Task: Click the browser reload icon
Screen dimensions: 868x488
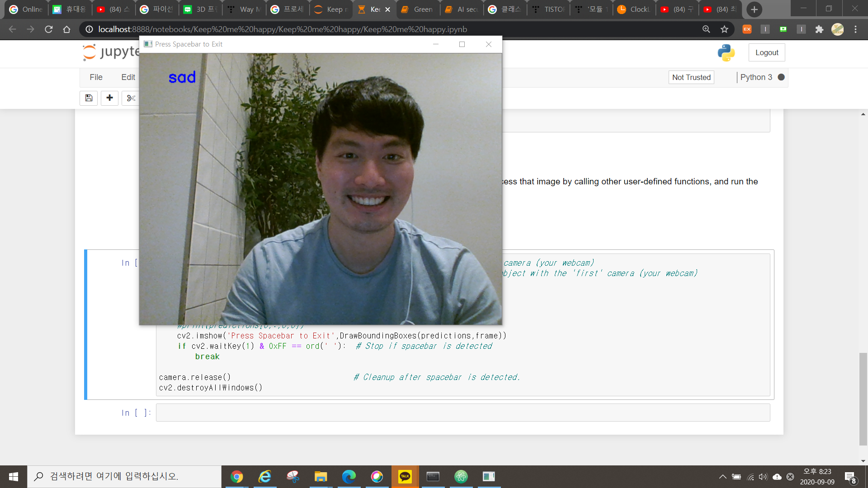Action: [x=48, y=29]
